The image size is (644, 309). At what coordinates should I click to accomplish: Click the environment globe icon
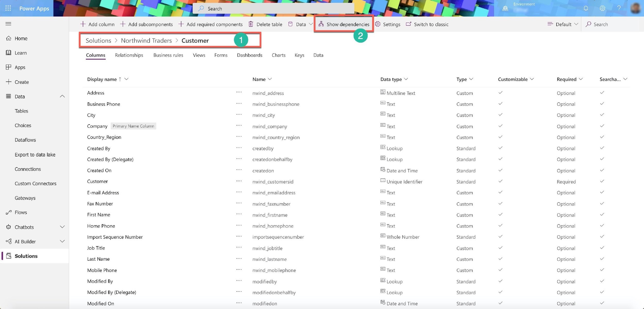[x=505, y=8]
